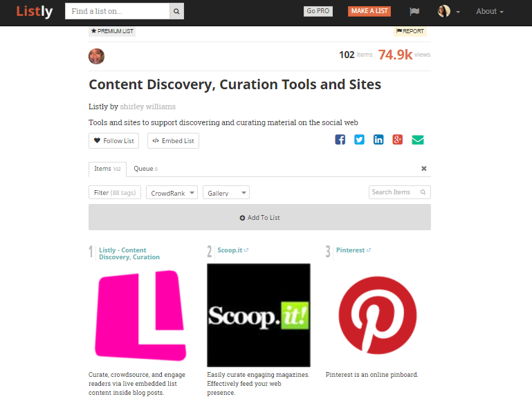Share list via LinkedIn icon
The width and height of the screenshot is (532, 399).
(x=378, y=140)
